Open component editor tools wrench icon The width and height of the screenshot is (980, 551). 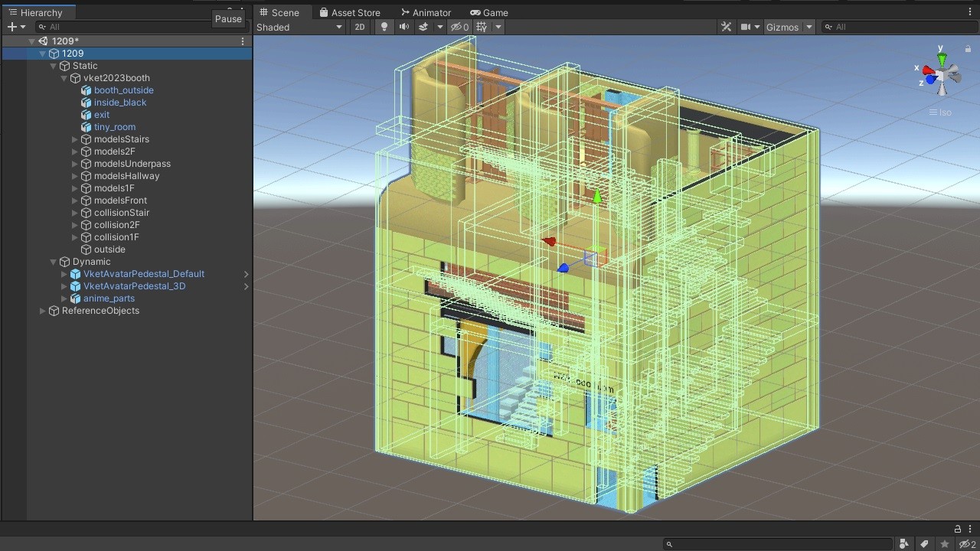[726, 27]
